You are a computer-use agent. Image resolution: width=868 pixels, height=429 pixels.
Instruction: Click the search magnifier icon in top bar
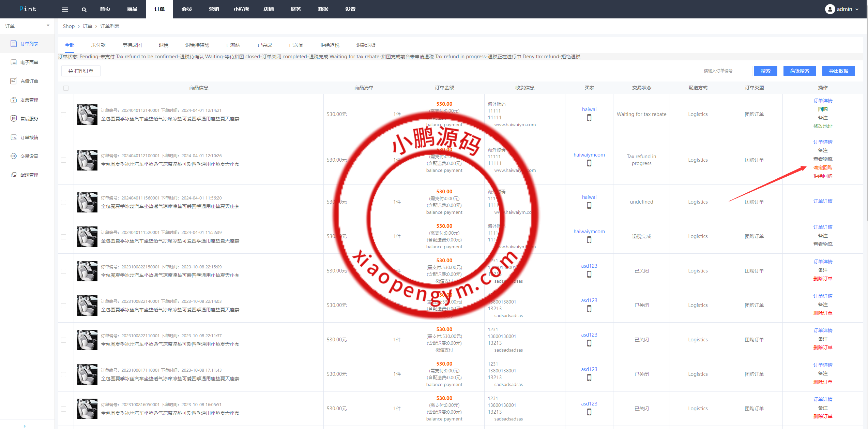(84, 10)
